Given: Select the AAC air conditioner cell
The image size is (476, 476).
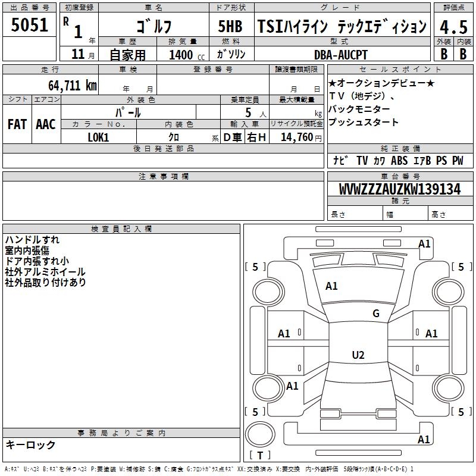Looking at the screenshot, I should tap(46, 124).
